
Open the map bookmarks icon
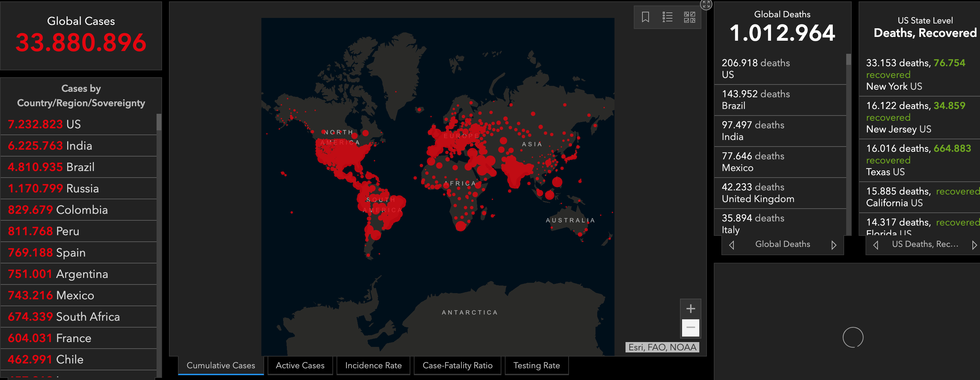645,17
